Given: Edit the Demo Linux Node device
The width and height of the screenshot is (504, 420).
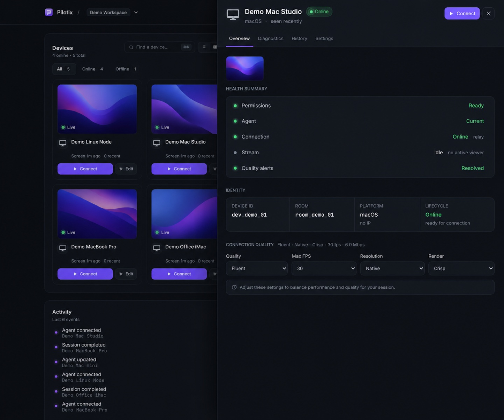Looking at the screenshot, I should 126,169.
